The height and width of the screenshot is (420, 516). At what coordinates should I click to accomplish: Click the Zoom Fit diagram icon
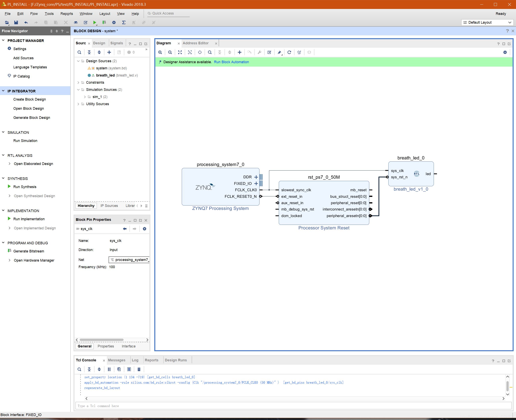coord(180,52)
